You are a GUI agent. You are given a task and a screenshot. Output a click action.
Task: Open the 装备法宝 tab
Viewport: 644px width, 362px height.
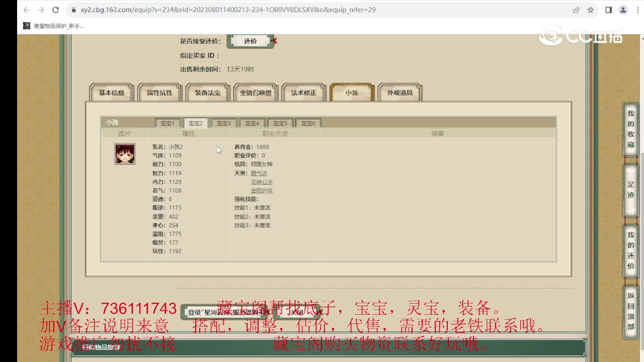[x=207, y=93]
